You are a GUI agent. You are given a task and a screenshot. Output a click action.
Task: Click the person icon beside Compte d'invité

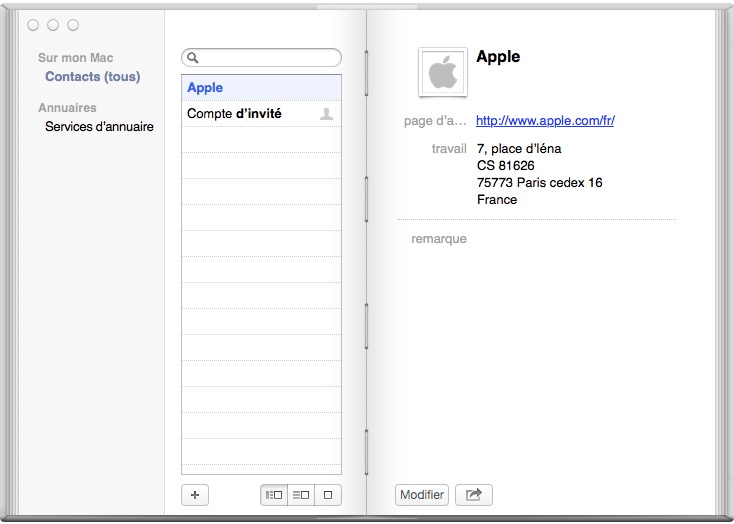[x=326, y=114]
